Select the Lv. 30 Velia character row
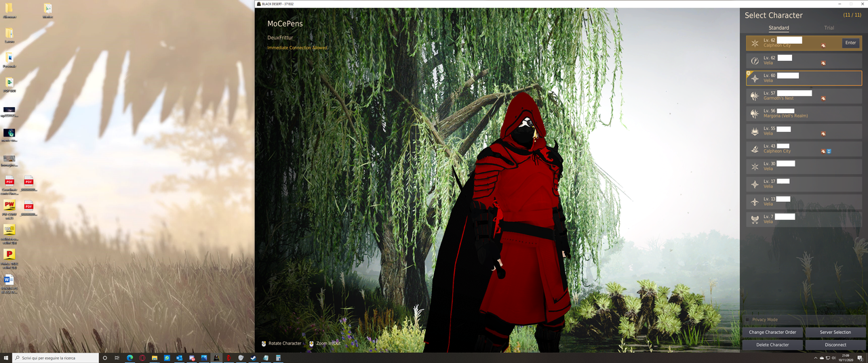The height and width of the screenshot is (363, 868). tap(804, 167)
